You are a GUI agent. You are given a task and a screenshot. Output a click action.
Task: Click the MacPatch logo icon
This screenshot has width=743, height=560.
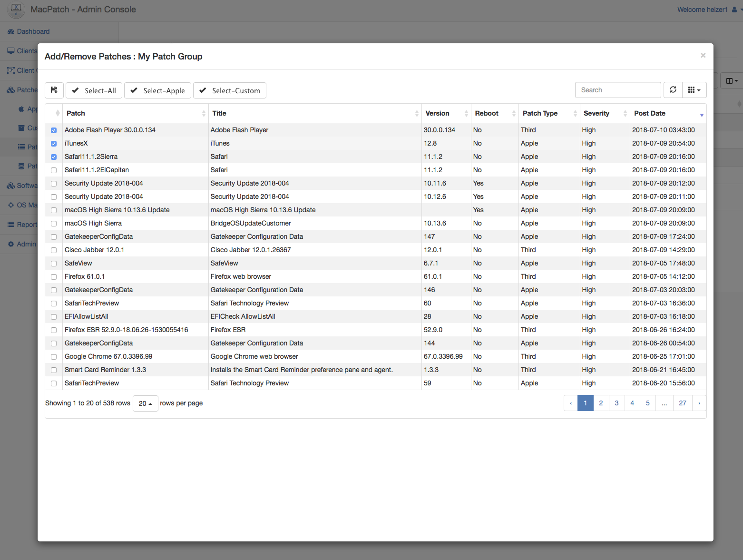pyautogui.click(x=16, y=9)
